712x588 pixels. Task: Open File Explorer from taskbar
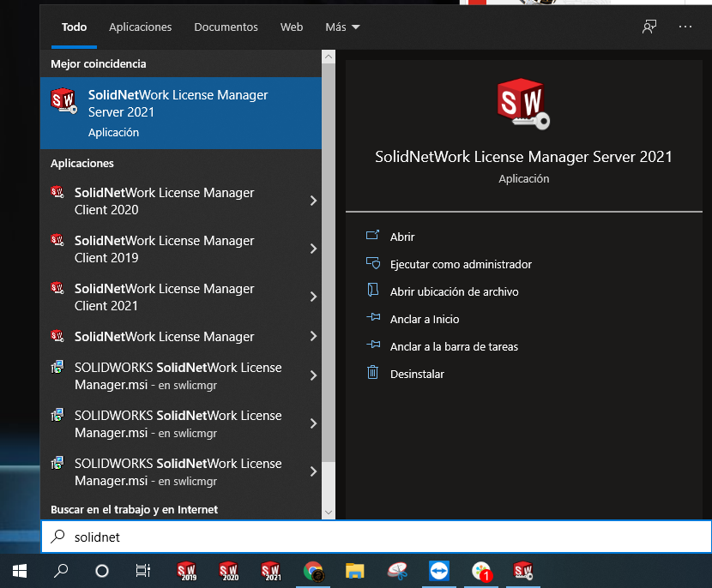click(x=354, y=571)
